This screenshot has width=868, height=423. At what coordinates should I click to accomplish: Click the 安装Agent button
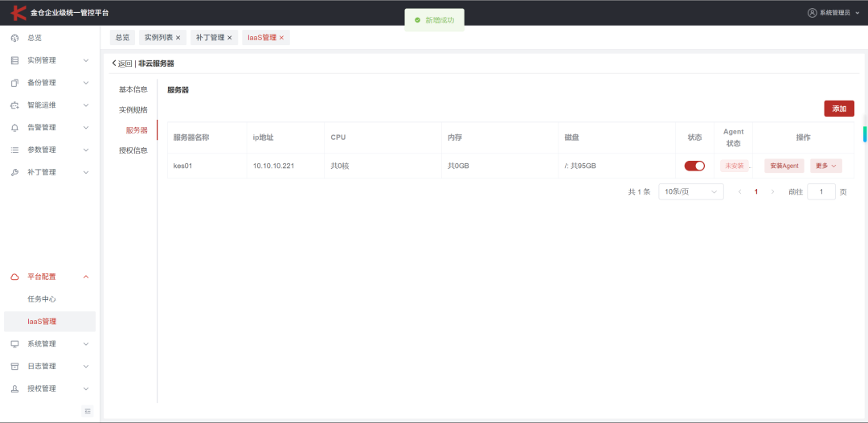click(784, 166)
